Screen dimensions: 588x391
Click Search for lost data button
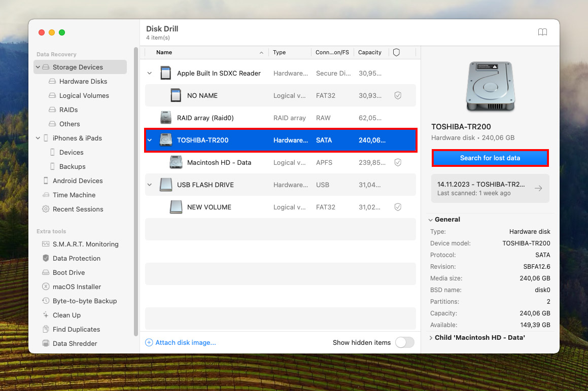(x=490, y=158)
